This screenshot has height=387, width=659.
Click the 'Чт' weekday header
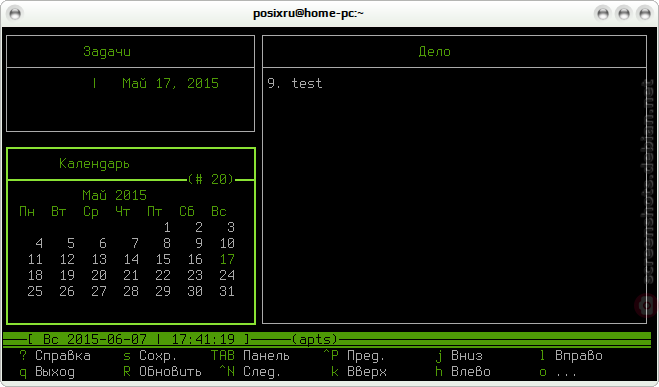(123, 211)
